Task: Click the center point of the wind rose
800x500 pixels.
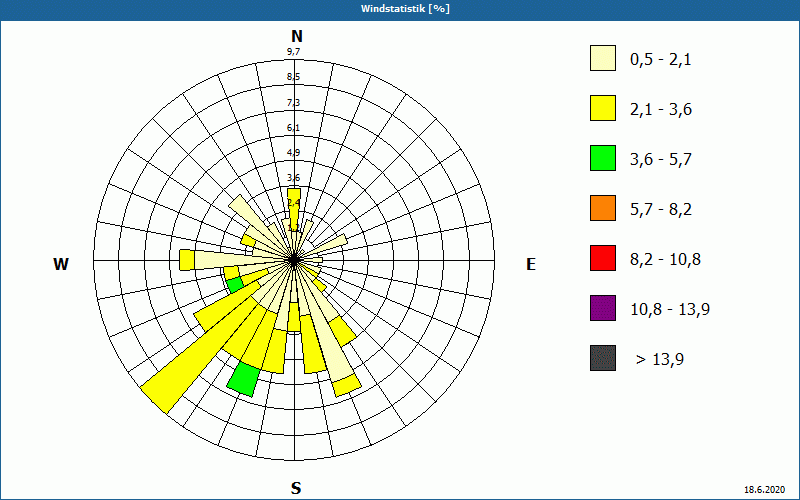Action: coord(294,260)
